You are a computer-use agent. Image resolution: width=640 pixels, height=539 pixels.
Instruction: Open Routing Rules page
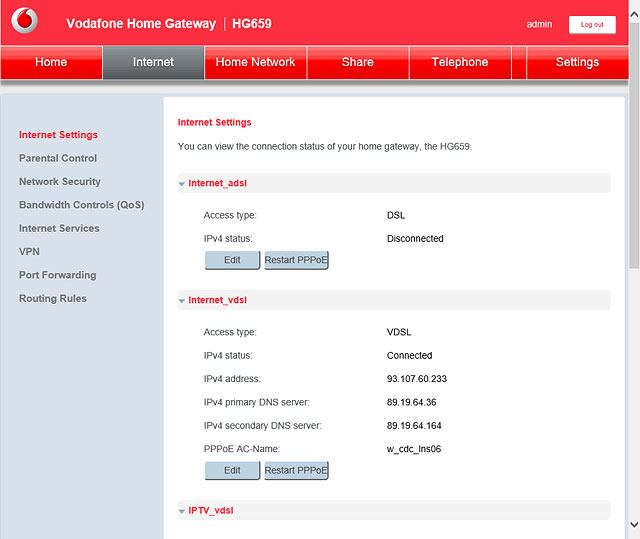[53, 299]
